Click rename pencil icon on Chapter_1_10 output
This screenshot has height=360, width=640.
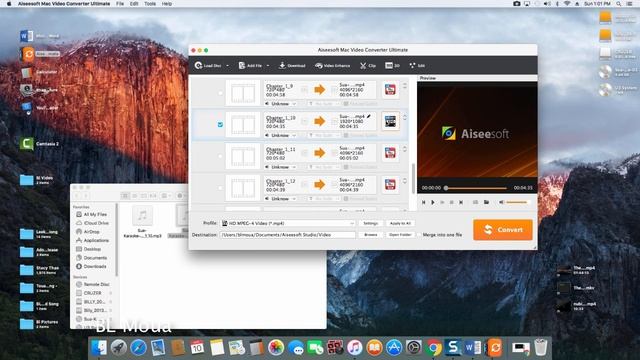(x=369, y=116)
